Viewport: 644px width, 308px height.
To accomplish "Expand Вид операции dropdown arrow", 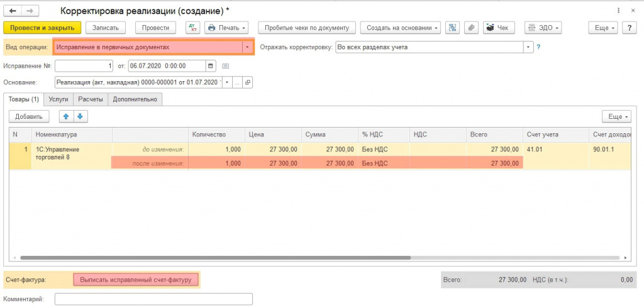I will pos(247,47).
